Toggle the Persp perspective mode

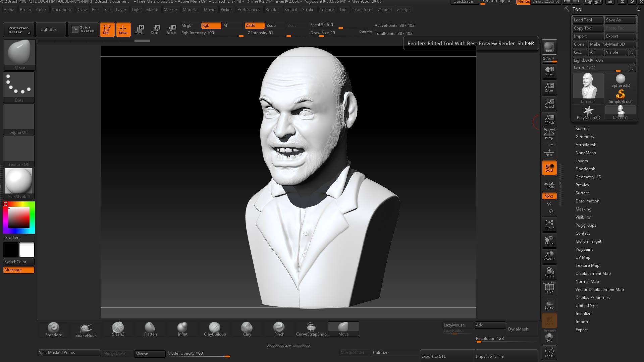point(549,135)
